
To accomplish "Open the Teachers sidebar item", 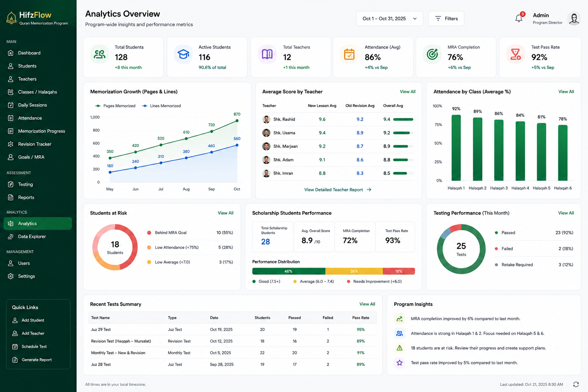I will tap(38, 79).
